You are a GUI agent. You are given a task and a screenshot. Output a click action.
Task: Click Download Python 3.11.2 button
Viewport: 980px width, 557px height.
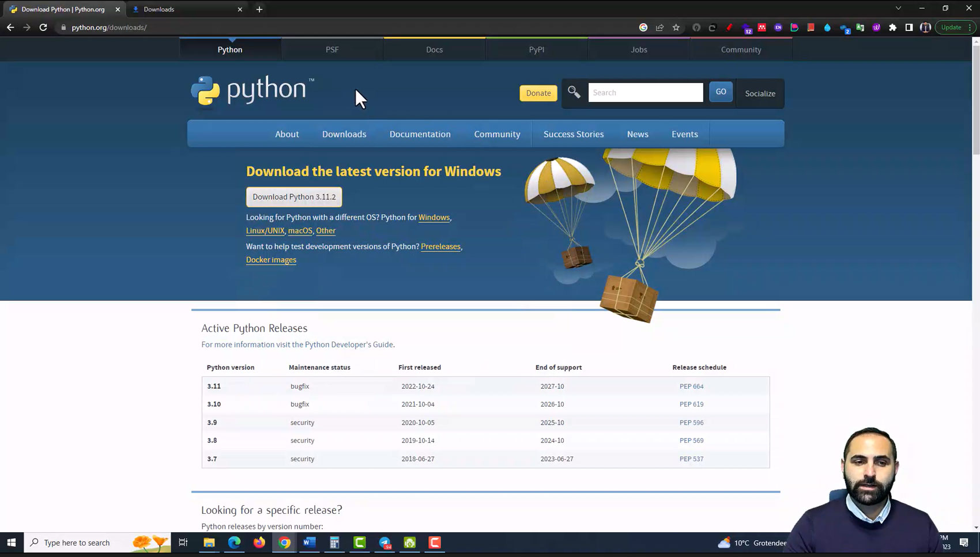(x=294, y=197)
